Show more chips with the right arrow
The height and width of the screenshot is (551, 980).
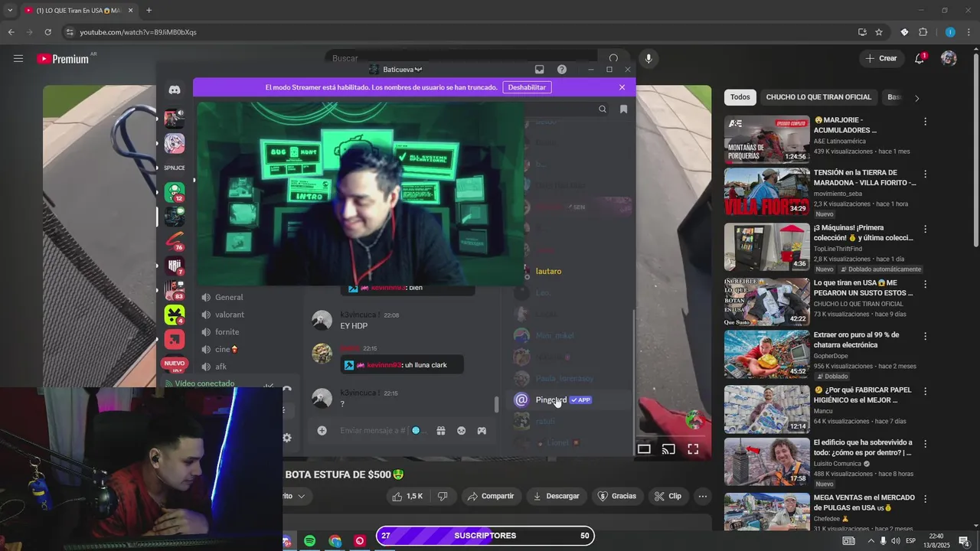pos(916,98)
